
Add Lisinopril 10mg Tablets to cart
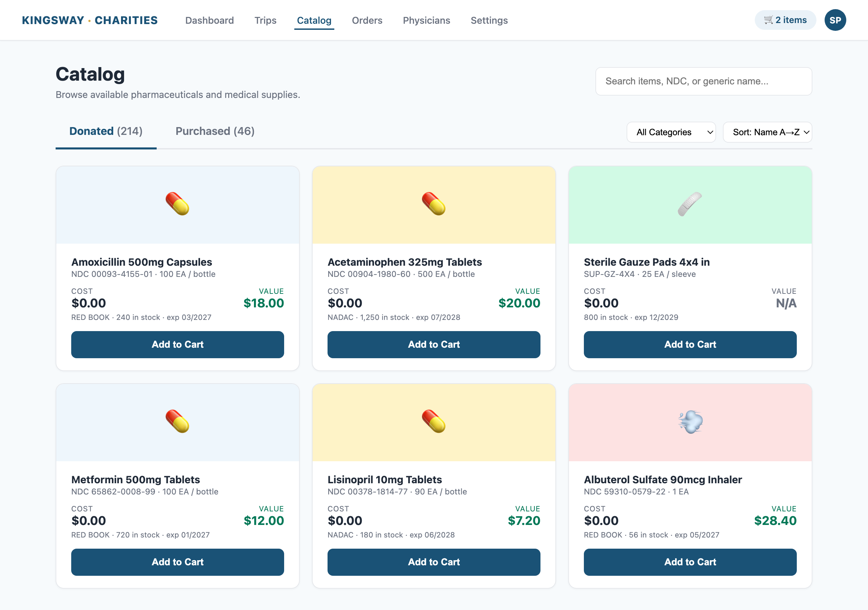[x=434, y=562]
